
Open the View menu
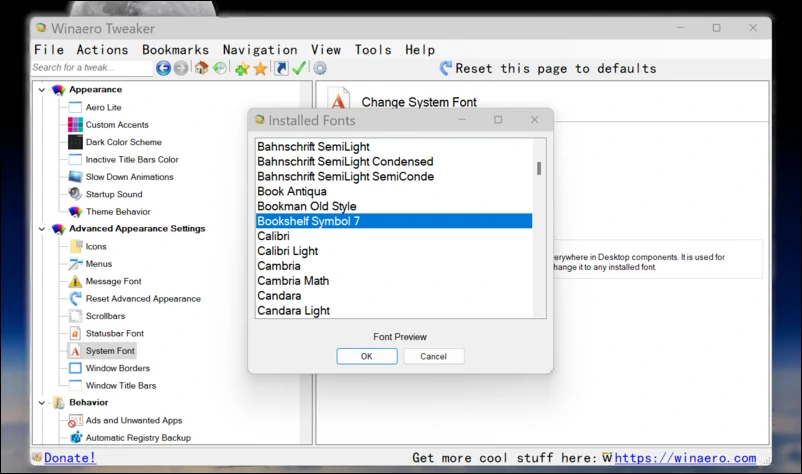(x=326, y=50)
